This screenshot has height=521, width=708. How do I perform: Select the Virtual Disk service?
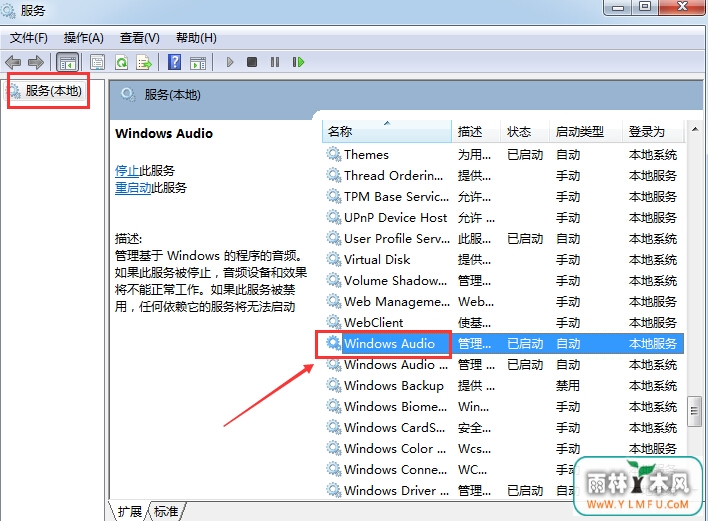pyautogui.click(x=503, y=260)
